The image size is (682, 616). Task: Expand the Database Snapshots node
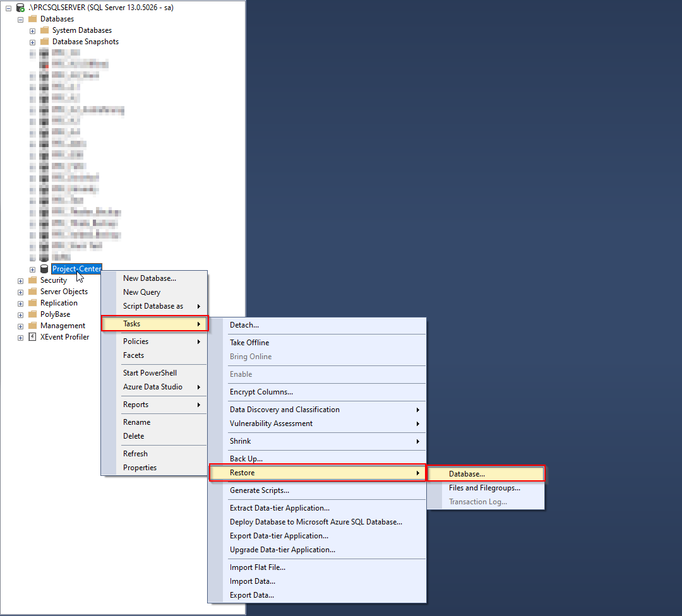(x=32, y=42)
